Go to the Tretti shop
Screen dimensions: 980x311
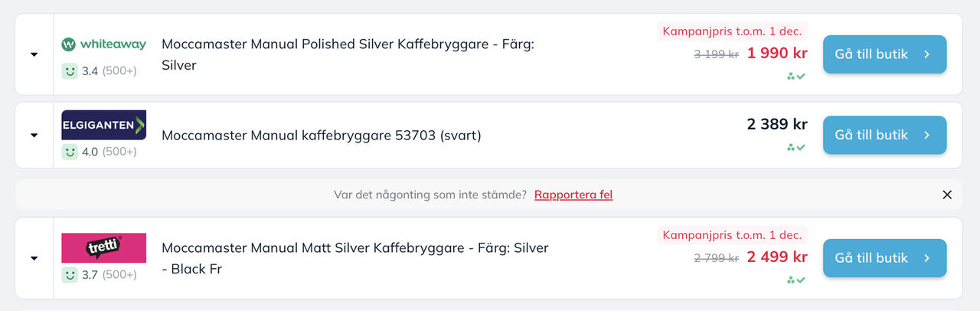pyautogui.click(x=884, y=258)
